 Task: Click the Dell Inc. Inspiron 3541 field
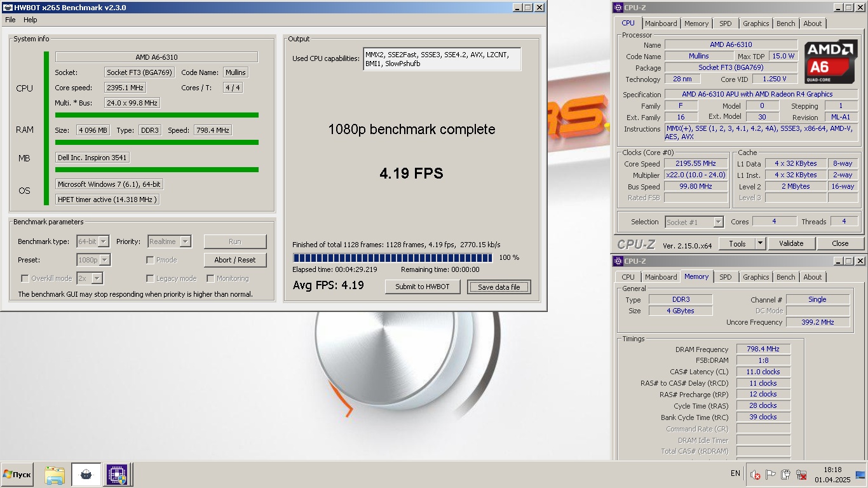tap(92, 158)
